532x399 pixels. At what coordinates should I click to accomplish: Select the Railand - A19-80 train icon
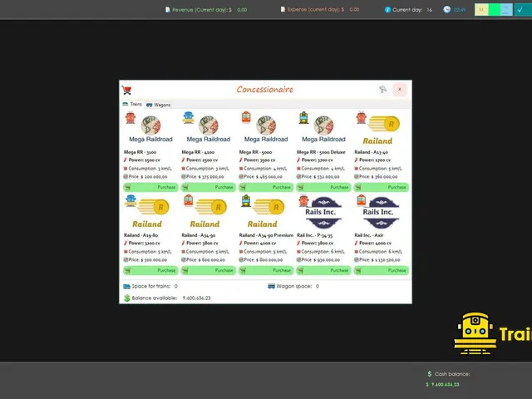131,201
